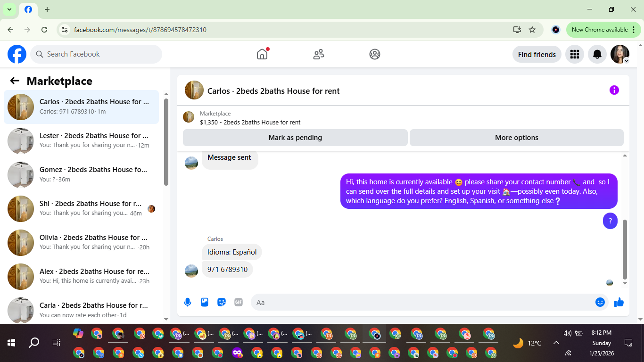Show hidden system tray icons

[556, 343]
